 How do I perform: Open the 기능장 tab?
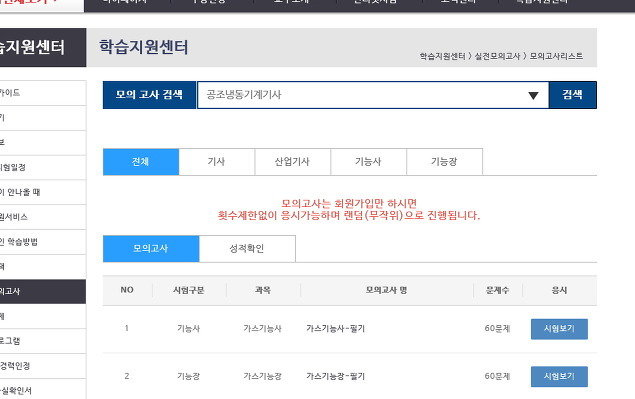[444, 162]
